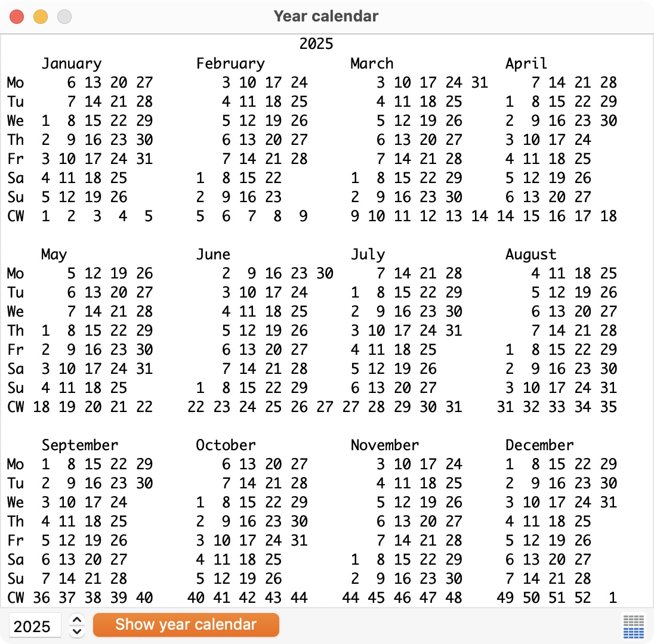The width and height of the screenshot is (654, 644).
Task: Click day 30 in June
Action: tap(325, 274)
